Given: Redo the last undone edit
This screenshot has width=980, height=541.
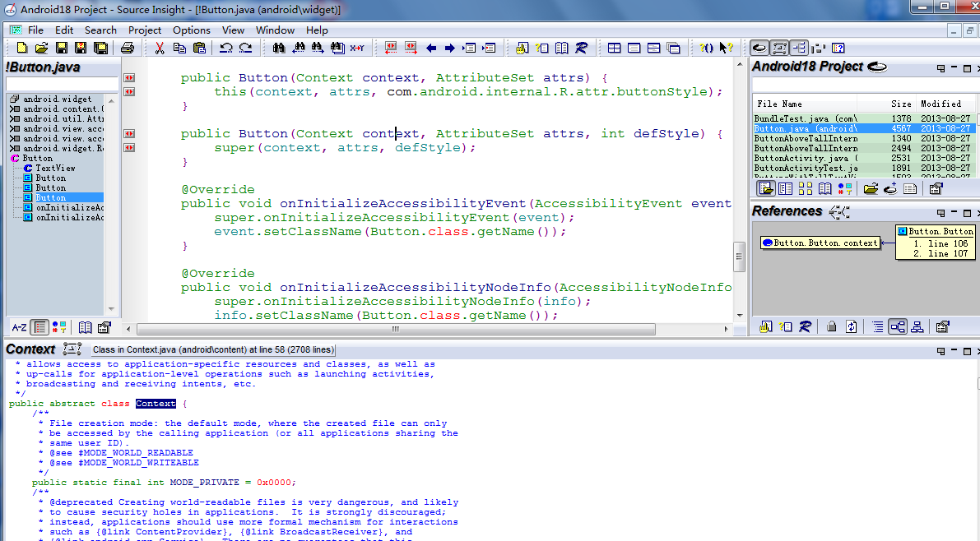Looking at the screenshot, I should (246, 49).
